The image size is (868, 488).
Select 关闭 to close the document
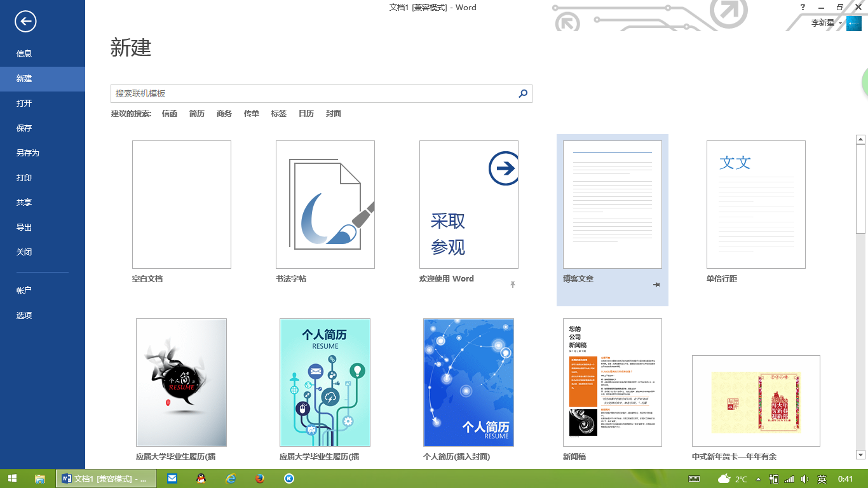tap(43, 252)
